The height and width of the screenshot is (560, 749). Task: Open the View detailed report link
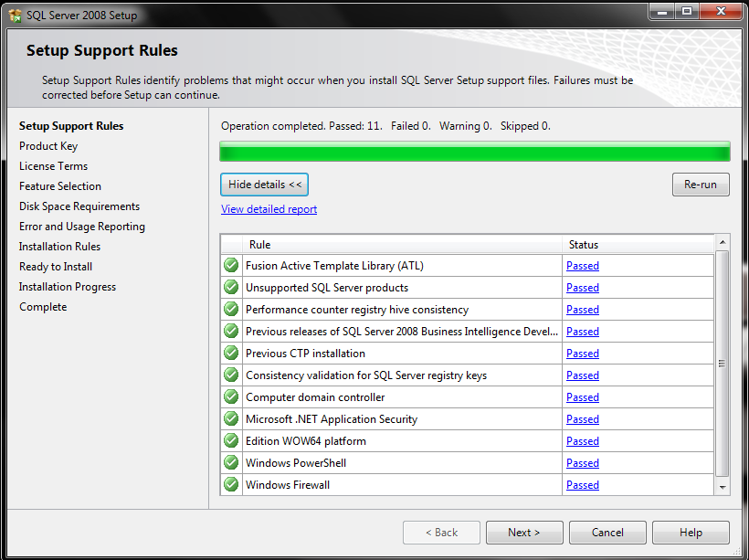(269, 209)
